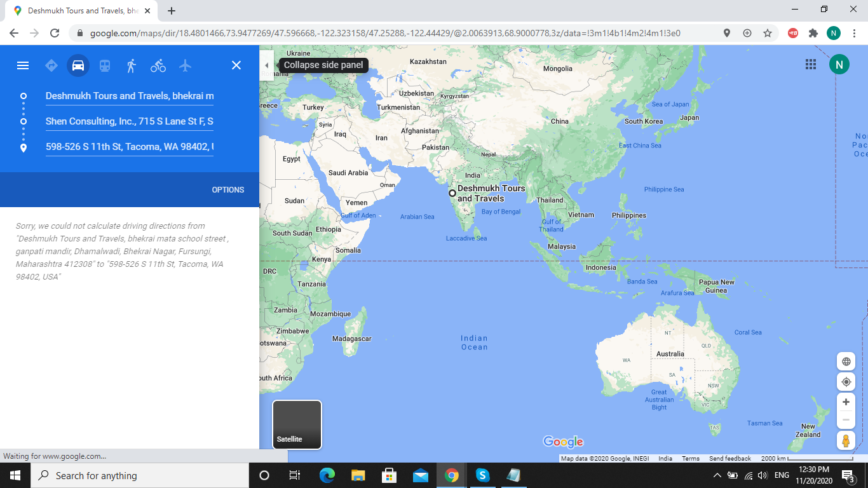This screenshot has width=868, height=488.
Task: Launch Microsoft Edge from taskbar
Action: point(327,475)
